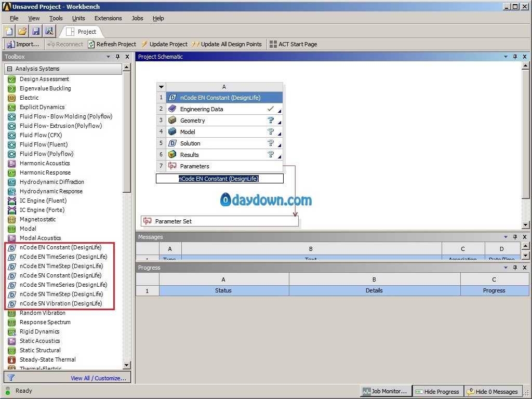Close the Toolbox pane
The height and width of the screenshot is (399, 532).
pyautogui.click(x=127, y=57)
